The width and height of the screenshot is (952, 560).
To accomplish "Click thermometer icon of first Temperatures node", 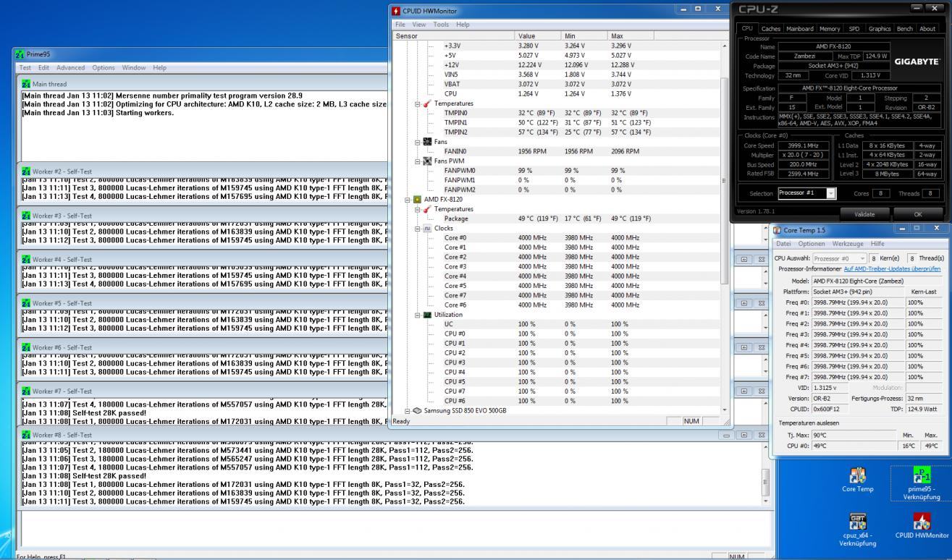I will (x=426, y=103).
